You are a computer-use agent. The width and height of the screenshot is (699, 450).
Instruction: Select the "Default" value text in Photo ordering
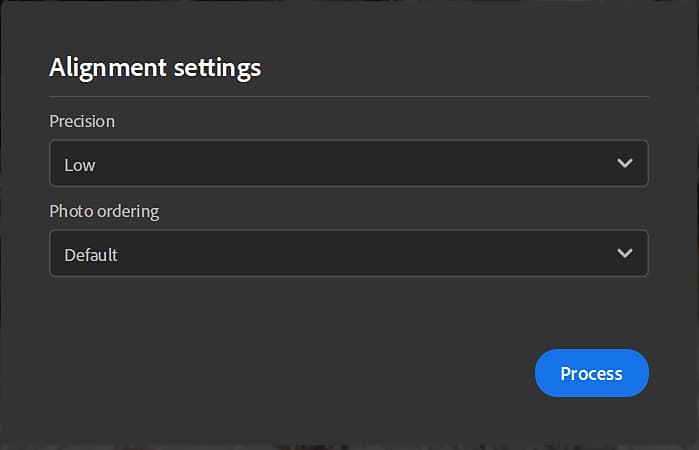(91, 254)
